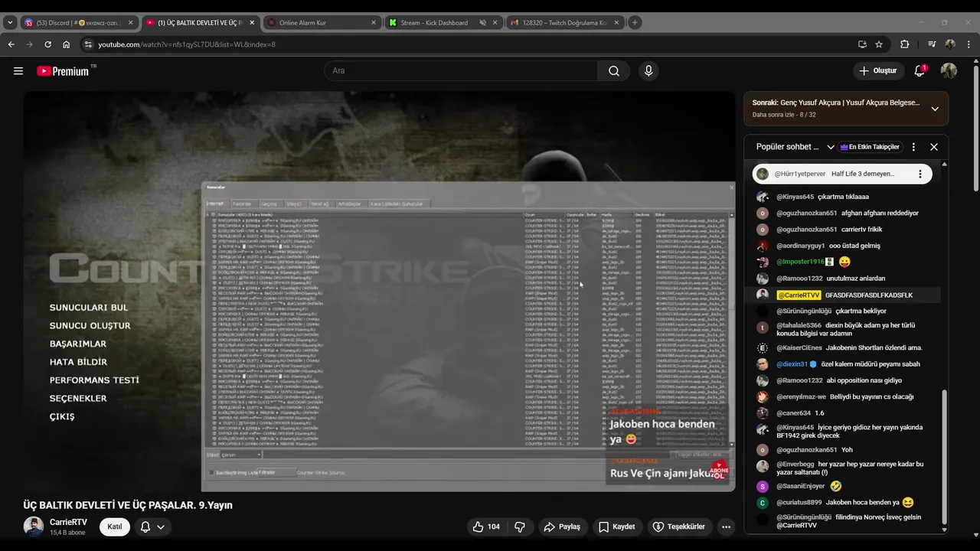The width and height of the screenshot is (980, 551).
Task: Switch to the Stream - Kick Dashboard tab
Action: point(443,23)
